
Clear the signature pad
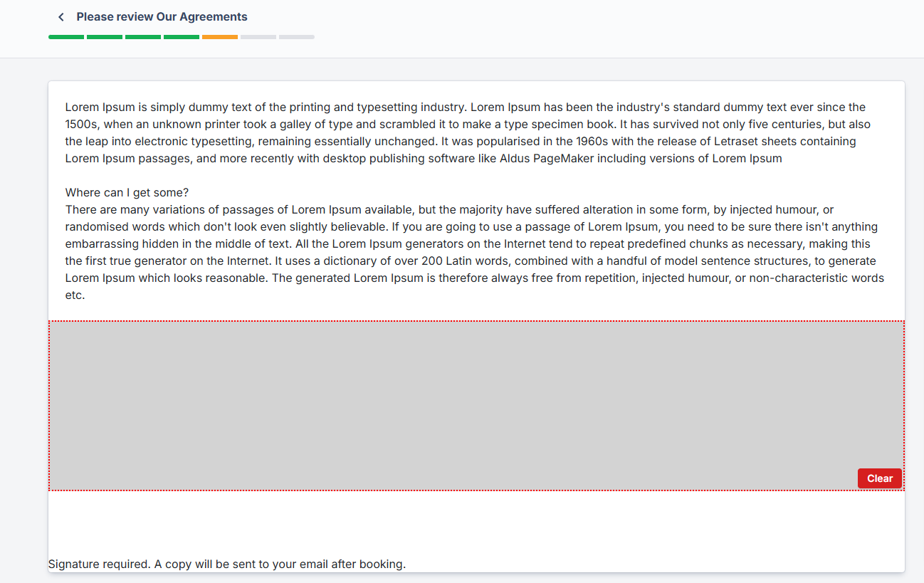click(879, 478)
